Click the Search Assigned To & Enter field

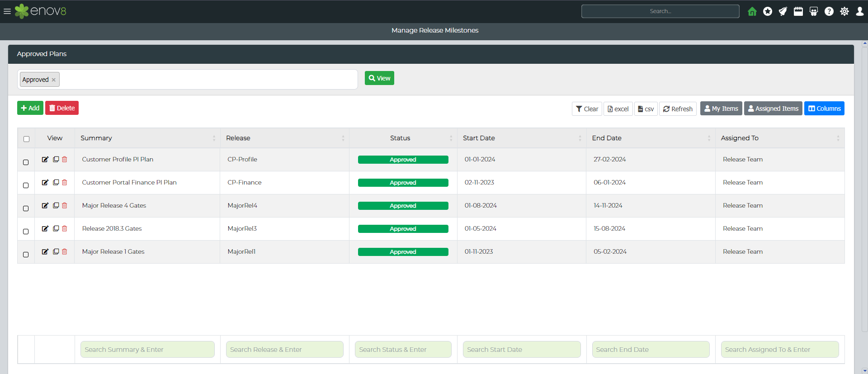point(780,349)
